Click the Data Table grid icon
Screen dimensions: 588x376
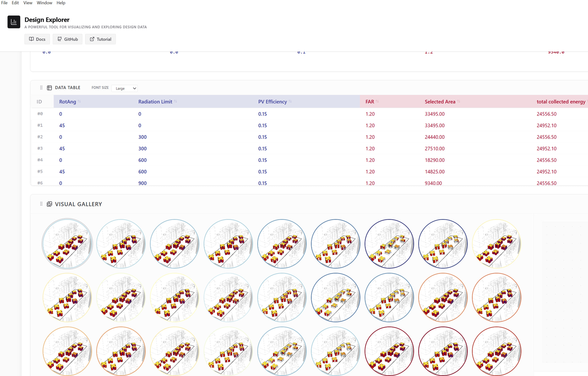(x=49, y=88)
